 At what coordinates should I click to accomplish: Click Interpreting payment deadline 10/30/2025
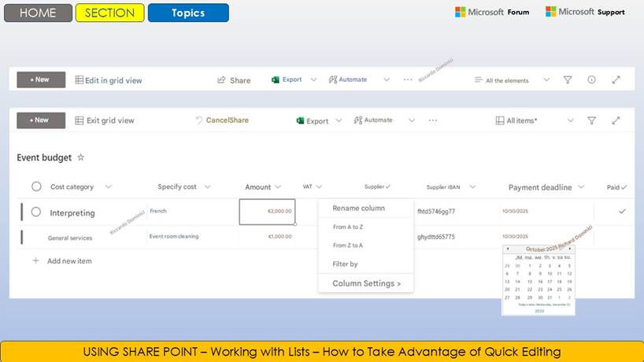point(515,211)
